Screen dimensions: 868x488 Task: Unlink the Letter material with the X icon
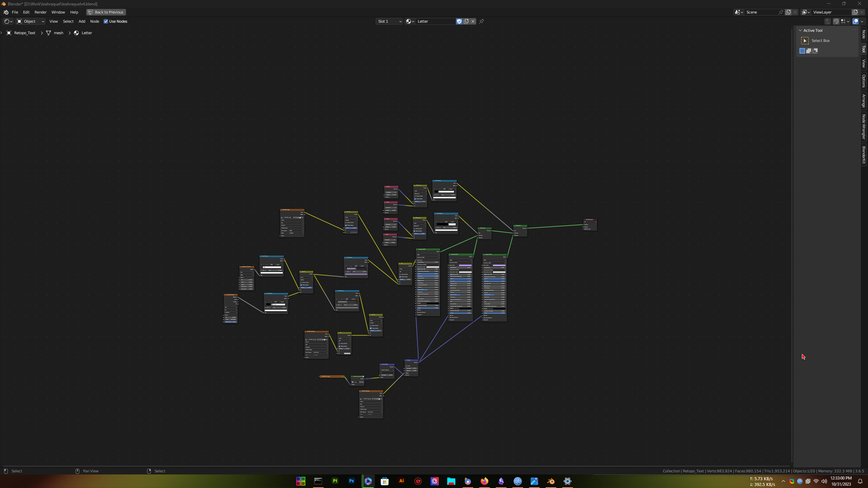473,21
